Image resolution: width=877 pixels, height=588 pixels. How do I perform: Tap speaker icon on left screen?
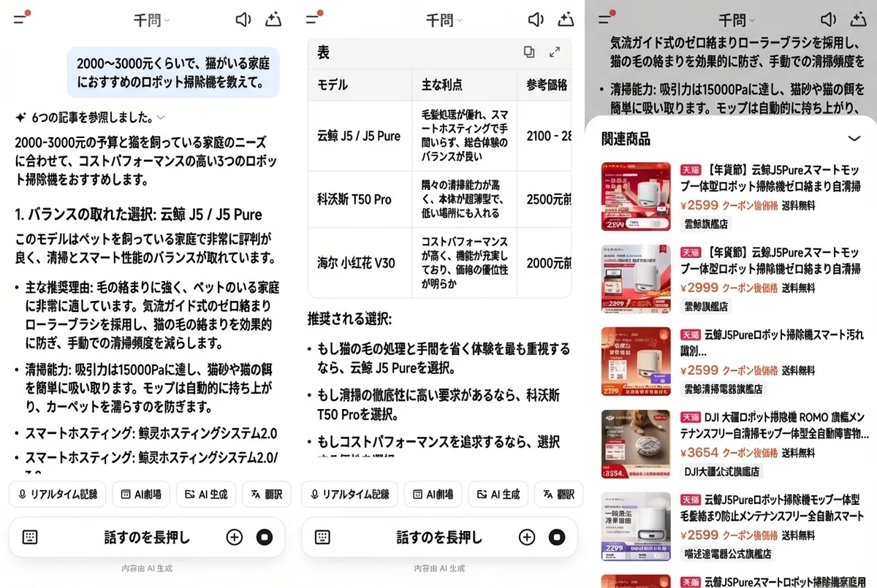[243, 20]
